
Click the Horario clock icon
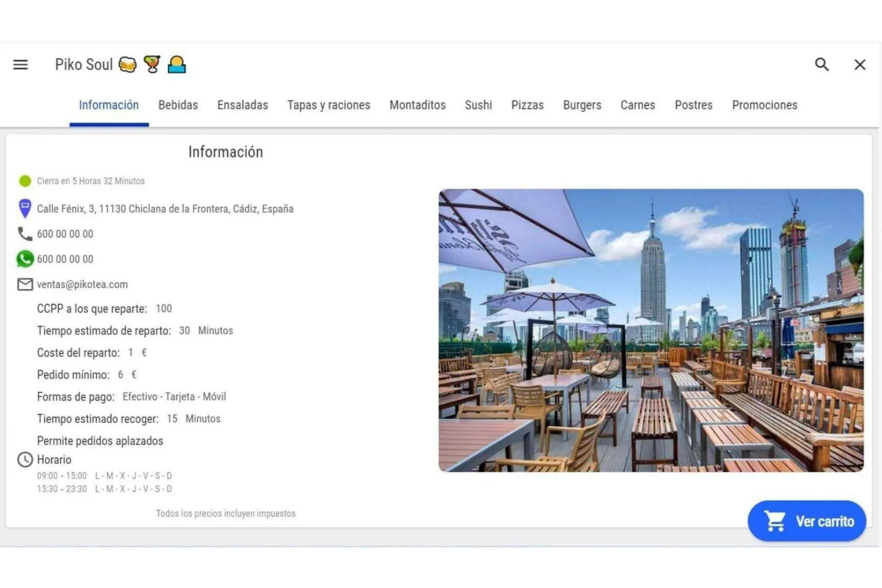click(x=25, y=459)
